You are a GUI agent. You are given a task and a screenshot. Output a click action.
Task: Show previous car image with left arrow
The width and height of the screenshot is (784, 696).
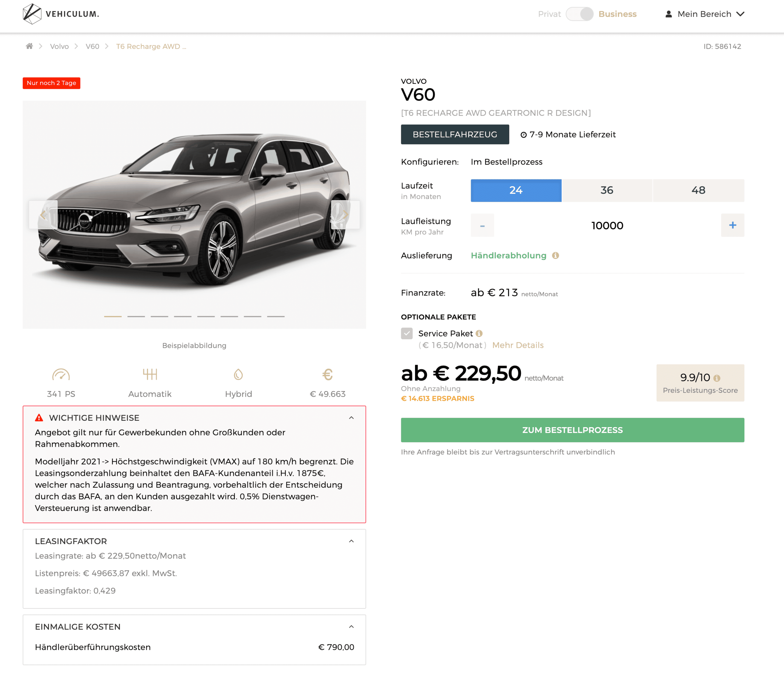(43, 214)
